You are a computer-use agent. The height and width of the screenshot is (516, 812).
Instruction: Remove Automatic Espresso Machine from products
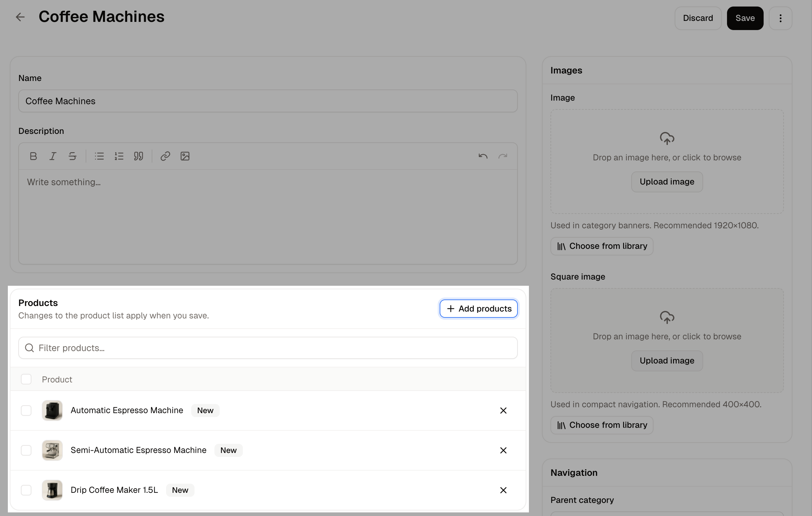tap(503, 410)
